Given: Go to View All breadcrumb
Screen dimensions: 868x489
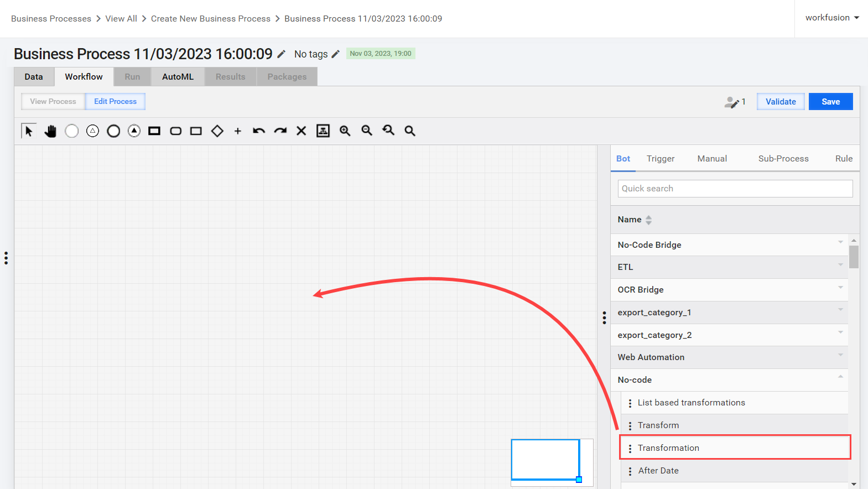Looking at the screenshot, I should pos(121,19).
